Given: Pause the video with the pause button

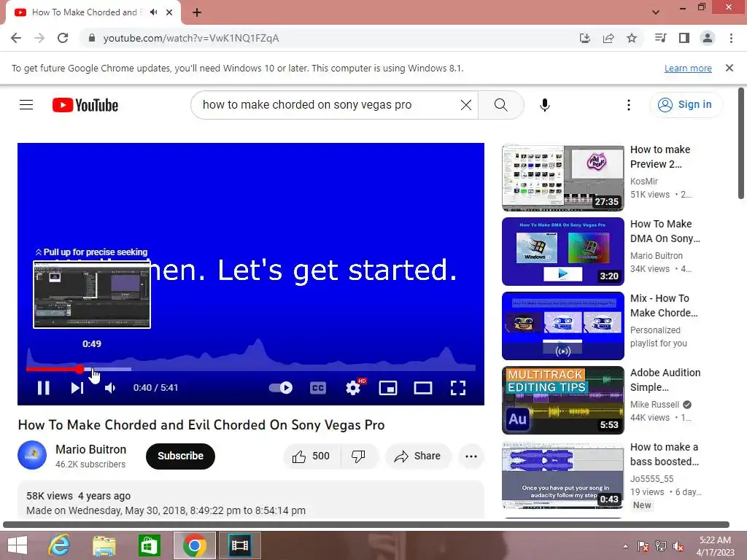Looking at the screenshot, I should [x=43, y=388].
